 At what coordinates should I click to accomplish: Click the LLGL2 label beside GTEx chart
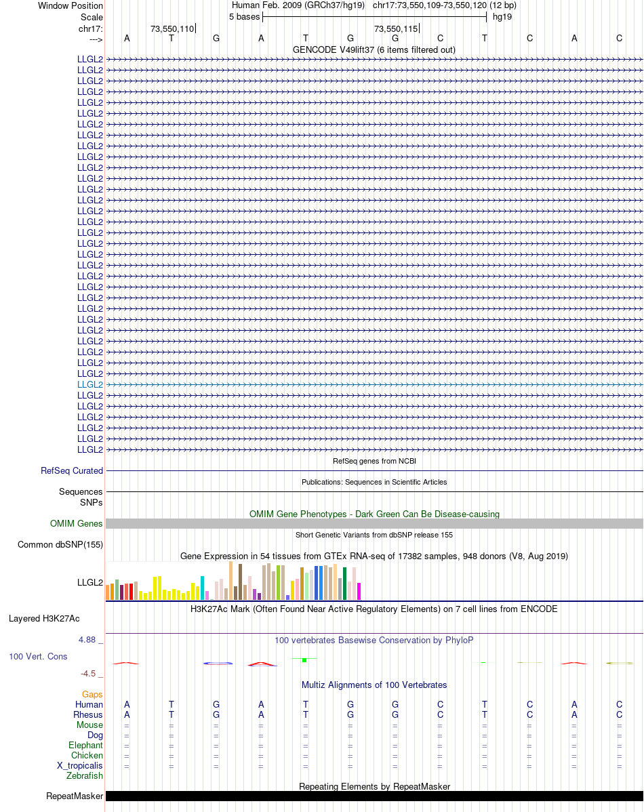point(90,583)
